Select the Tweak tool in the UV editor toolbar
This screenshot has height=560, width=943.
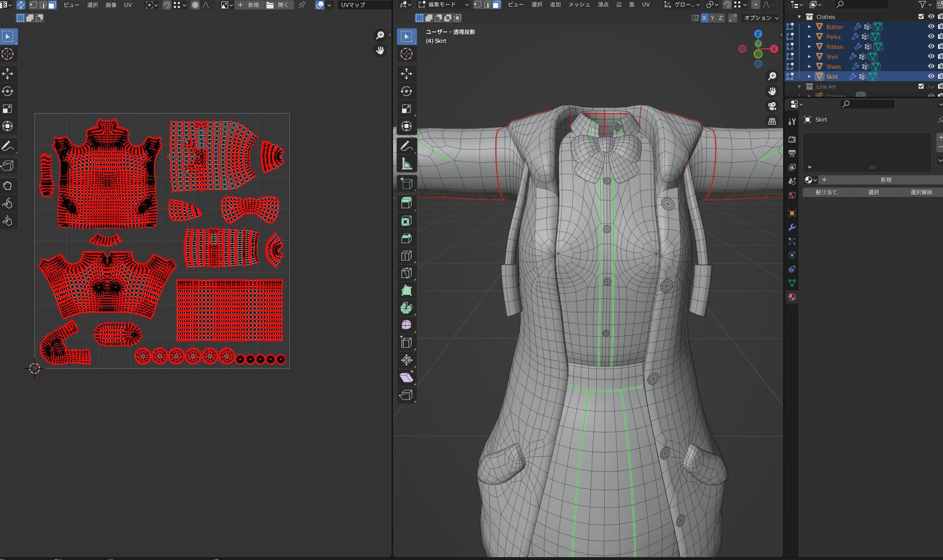point(8,36)
